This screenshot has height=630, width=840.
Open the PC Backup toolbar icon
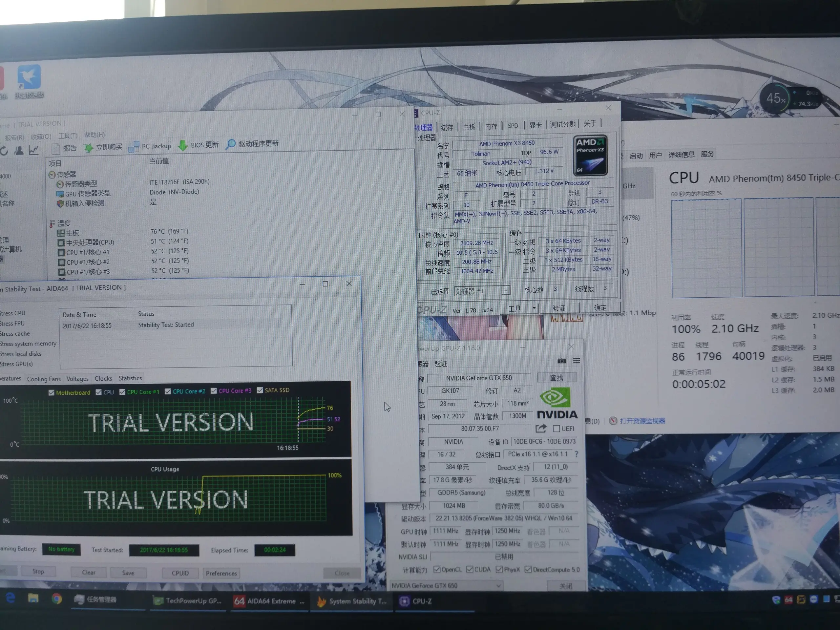click(x=134, y=147)
